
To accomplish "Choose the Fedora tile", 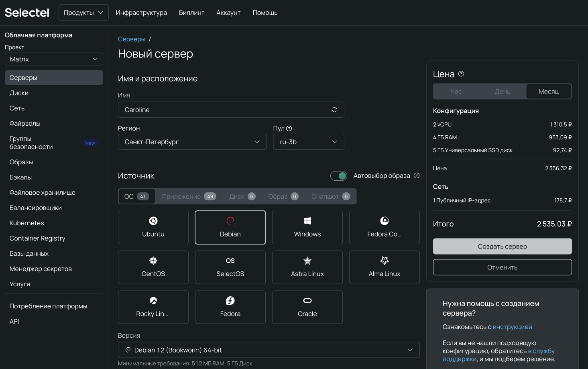I will click(230, 307).
